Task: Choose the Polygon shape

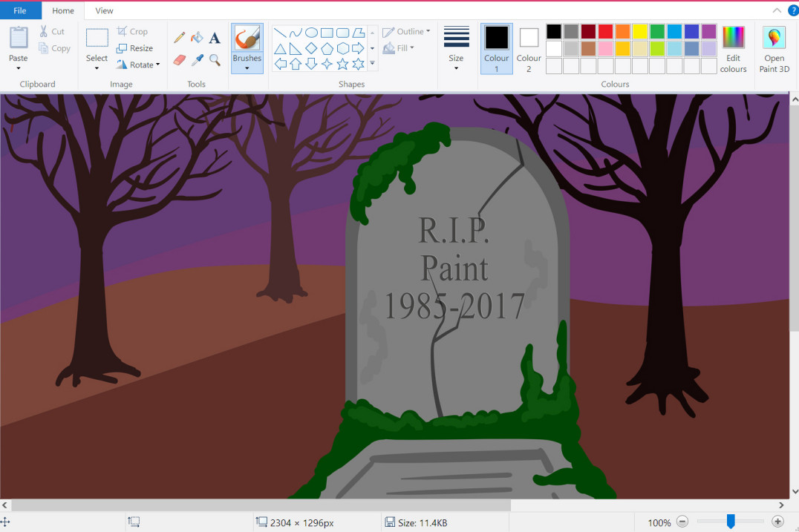Action: click(359, 33)
